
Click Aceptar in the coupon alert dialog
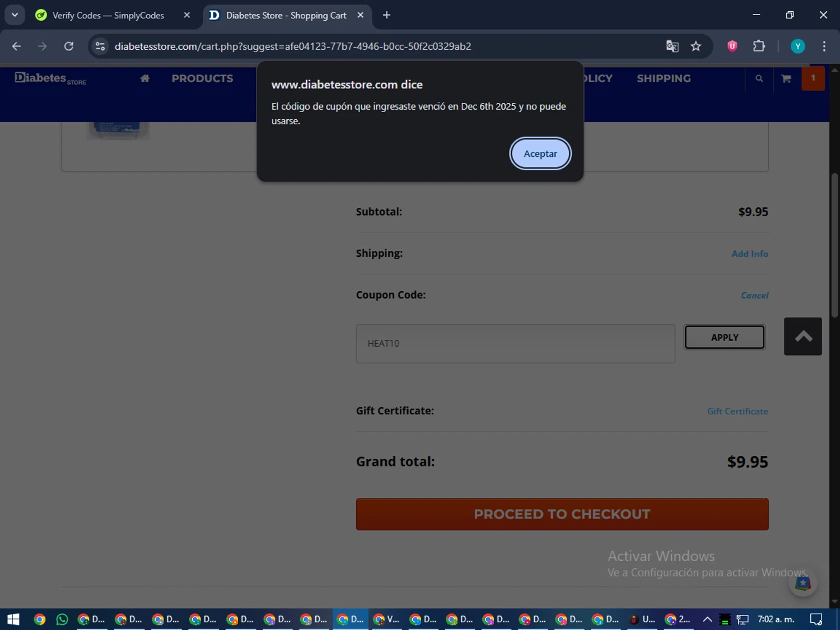coord(540,153)
